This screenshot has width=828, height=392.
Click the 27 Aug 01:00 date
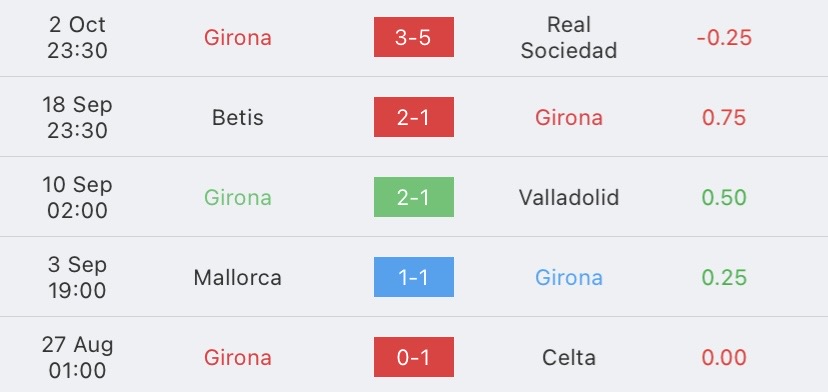[x=77, y=358]
